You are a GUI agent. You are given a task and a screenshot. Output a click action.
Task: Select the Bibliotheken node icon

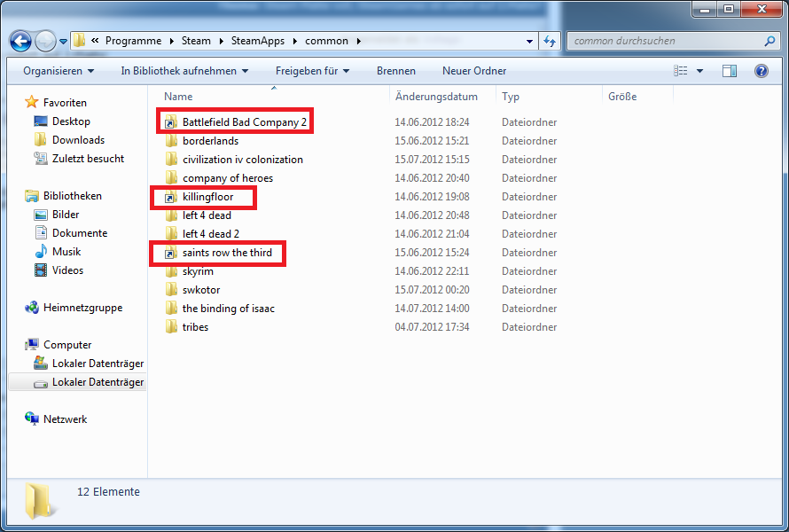(32, 196)
